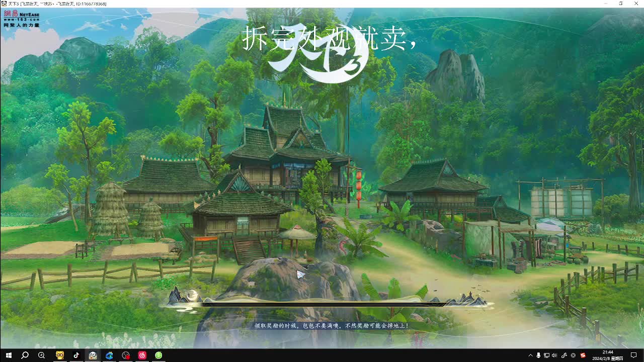Image resolution: width=644 pixels, height=362 pixels.
Task: Click the pen/link tray icon
Action: click(565, 355)
